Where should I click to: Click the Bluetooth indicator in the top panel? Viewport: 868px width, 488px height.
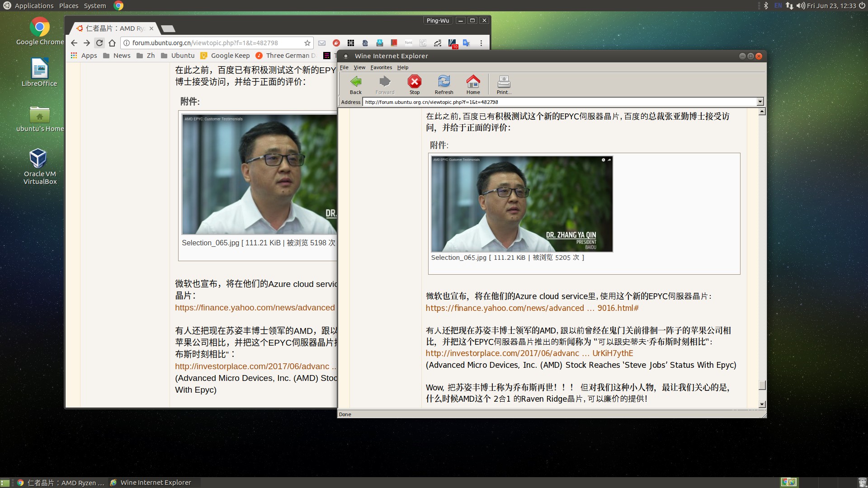[x=766, y=6]
